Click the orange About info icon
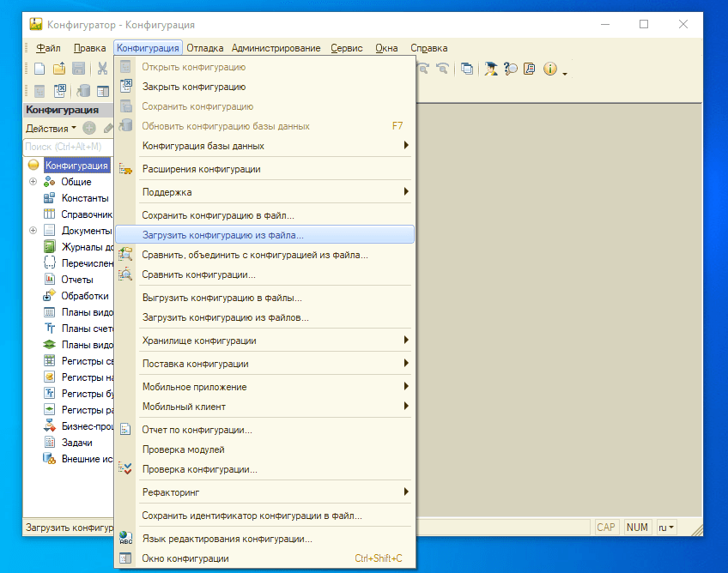 point(549,69)
